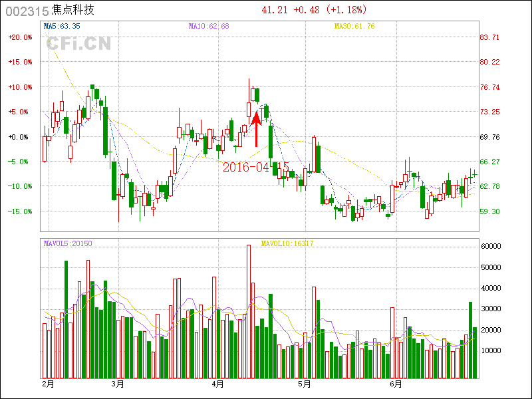The width and height of the screenshot is (532, 399).
Task: Click the MAVOL10:16317 volume label
Action: tap(287, 243)
